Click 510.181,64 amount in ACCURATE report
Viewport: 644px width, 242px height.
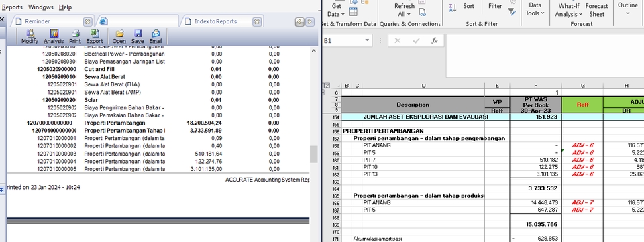[x=209, y=154]
